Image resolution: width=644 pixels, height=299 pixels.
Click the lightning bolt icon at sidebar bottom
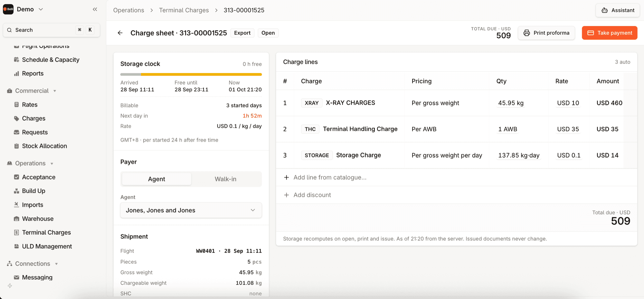[10, 286]
